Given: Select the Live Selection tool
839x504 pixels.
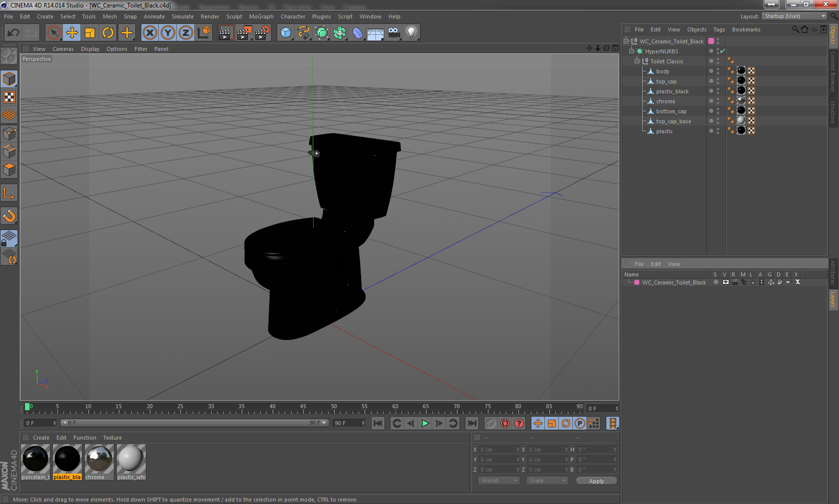Looking at the screenshot, I should (x=53, y=33).
